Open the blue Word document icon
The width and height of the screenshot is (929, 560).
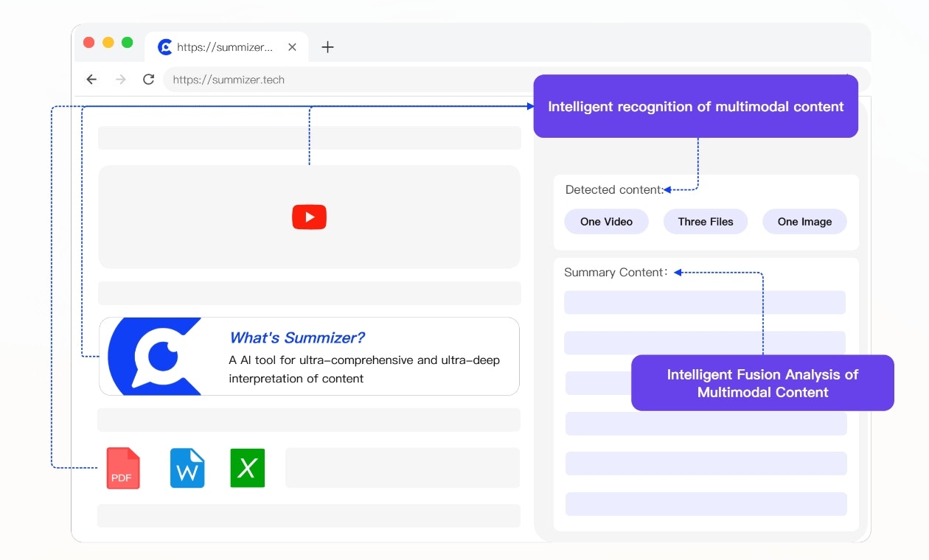(187, 468)
